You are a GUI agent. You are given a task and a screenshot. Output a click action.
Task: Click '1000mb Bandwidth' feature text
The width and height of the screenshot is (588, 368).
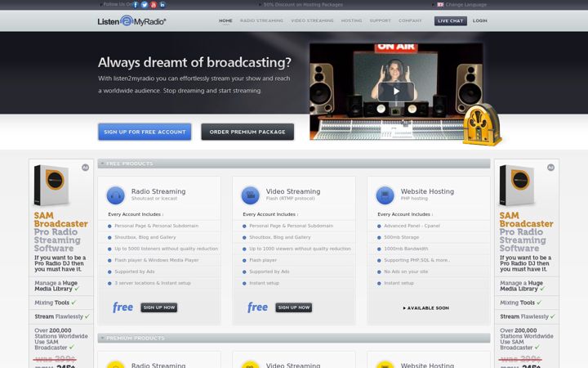click(x=406, y=249)
